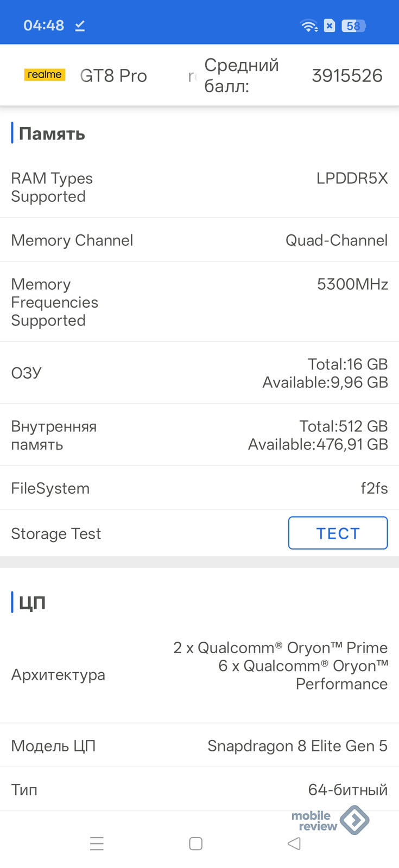
Task: Start the Storage Test with ТЕСТ button
Action: click(338, 533)
